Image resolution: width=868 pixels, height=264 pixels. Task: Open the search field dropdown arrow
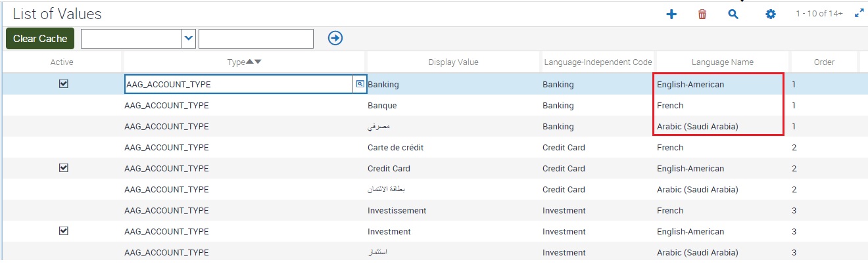click(x=189, y=39)
